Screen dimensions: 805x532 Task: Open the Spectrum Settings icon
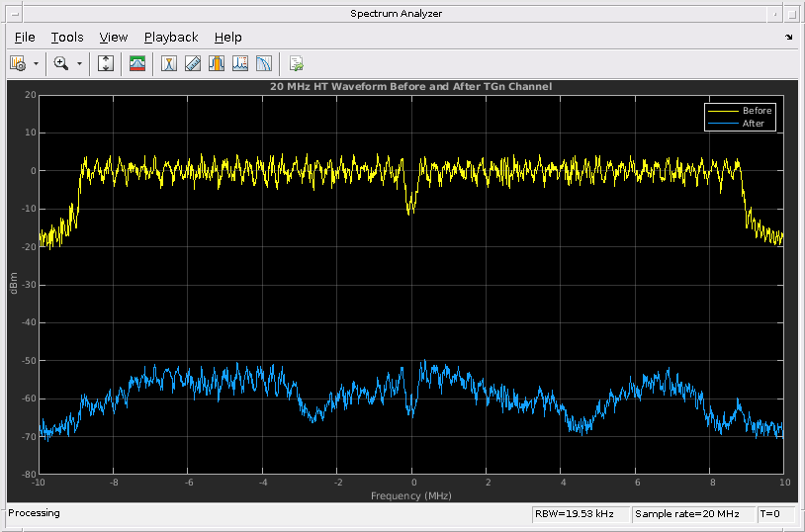click(17, 63)
